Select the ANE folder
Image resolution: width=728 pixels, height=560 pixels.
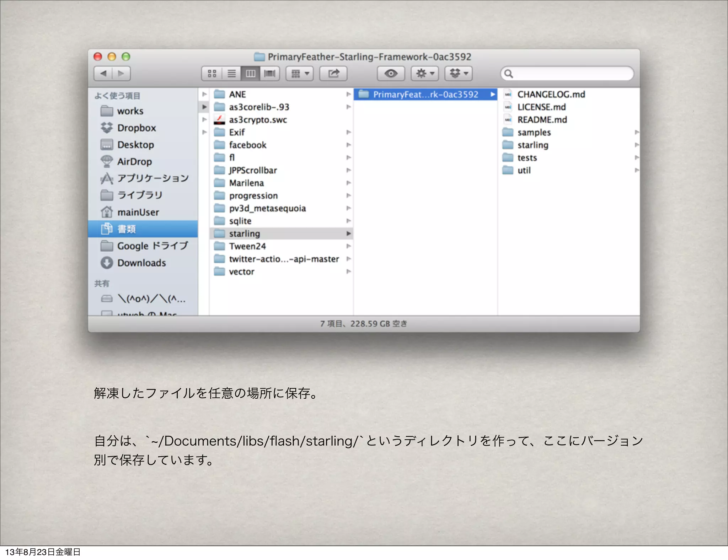click(281, 95)
